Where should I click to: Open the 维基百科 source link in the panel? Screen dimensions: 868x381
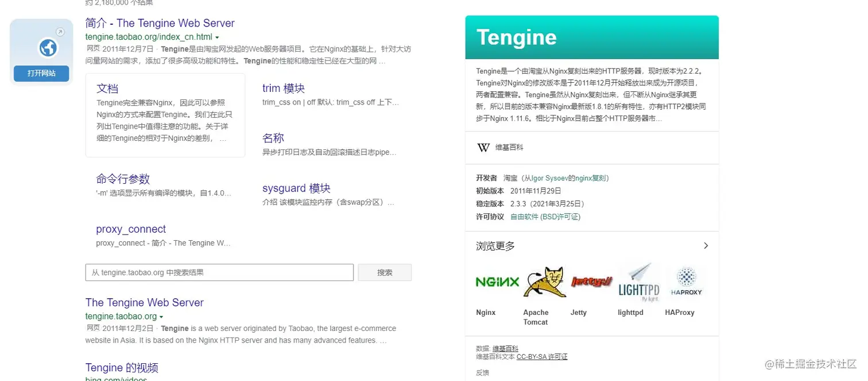[x=509, y=148]
